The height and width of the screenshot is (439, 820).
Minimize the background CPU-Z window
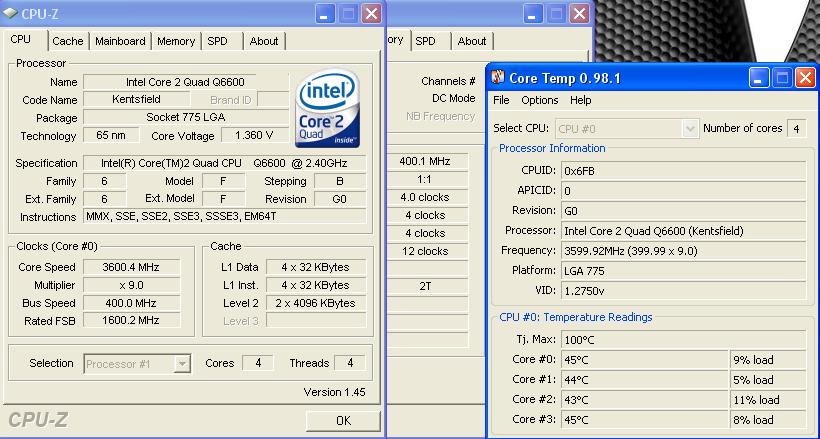coord(533,14)
